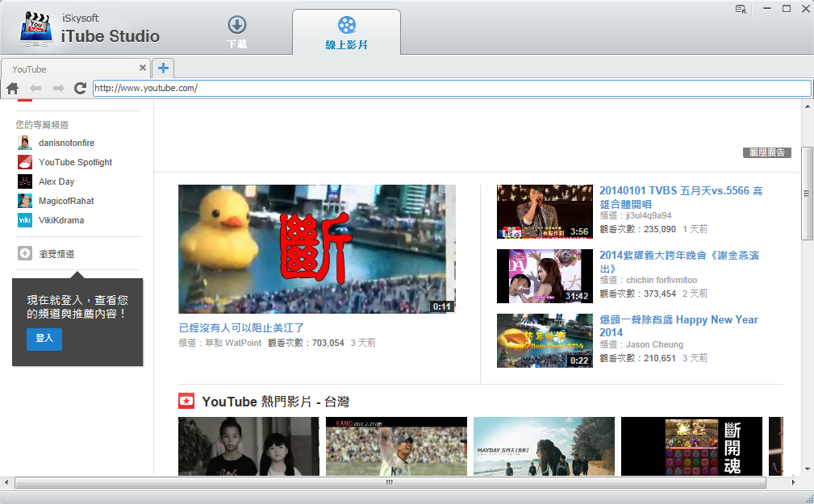Click the horizontal scrollbar left arrow
Screen dimensions: 814x504
pyautogui.click(x=6, y=483)
